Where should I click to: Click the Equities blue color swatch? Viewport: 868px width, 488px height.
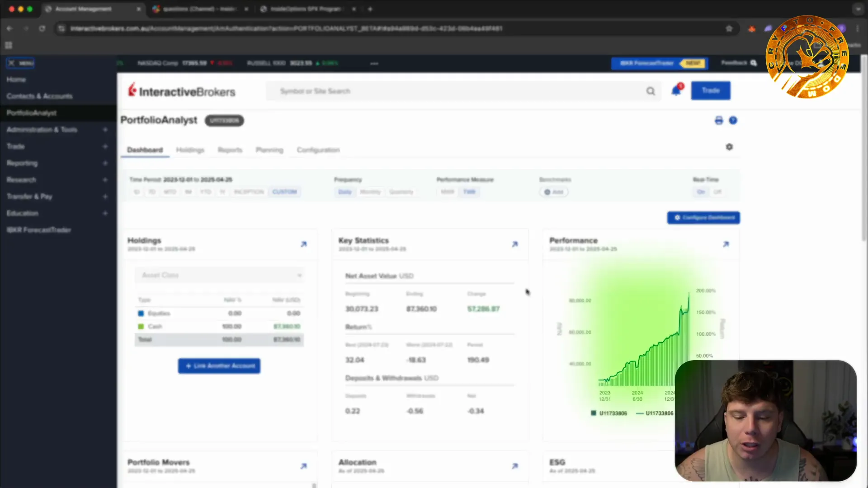[141, 313]
